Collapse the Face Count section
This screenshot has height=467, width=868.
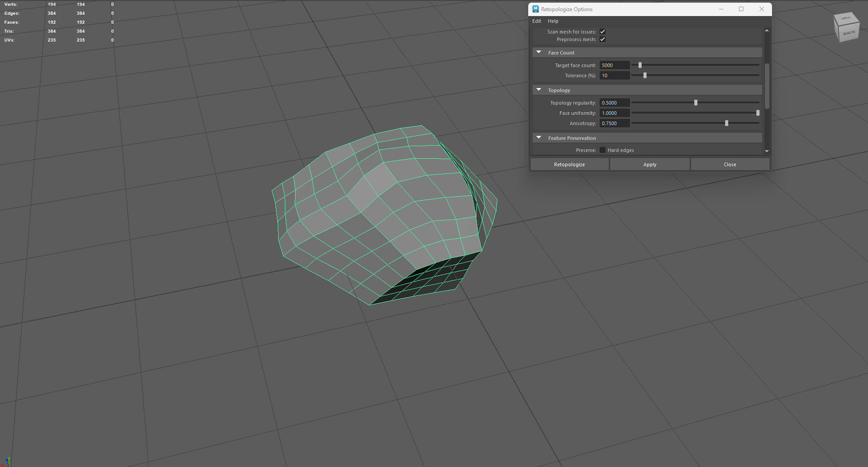[539, 52]
